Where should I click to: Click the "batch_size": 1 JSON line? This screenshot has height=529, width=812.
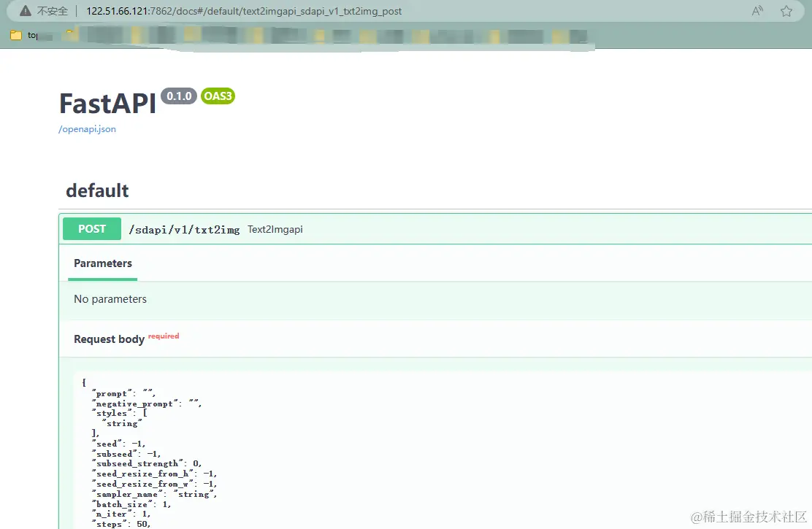(131, 504)
